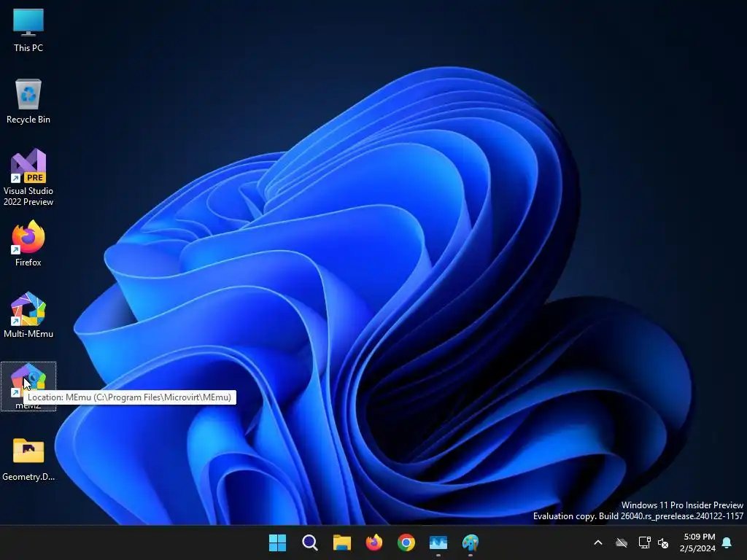Launch Google Chrome from the taskbar
This screenshot has width=747, height=560.
pyautogui.click(x=406, y=542)
